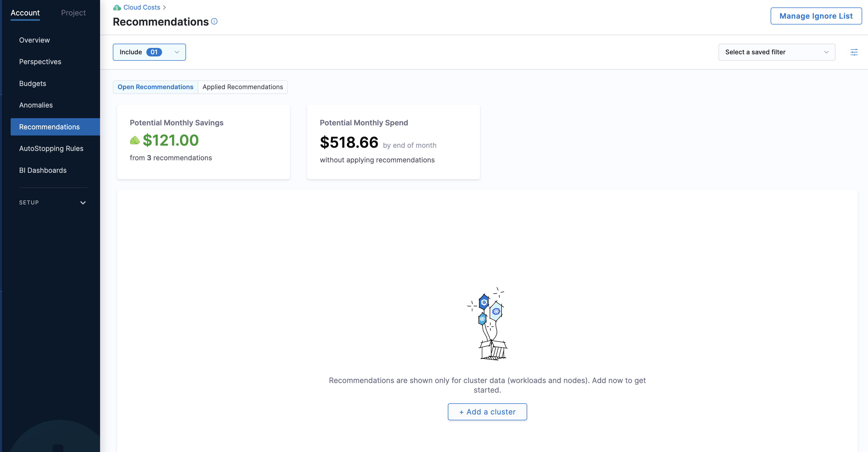The height and width of the screenshot is (452, 868).
Task: Select the Account scope tab
Action: pyautogui.click(x=25, y=13)
